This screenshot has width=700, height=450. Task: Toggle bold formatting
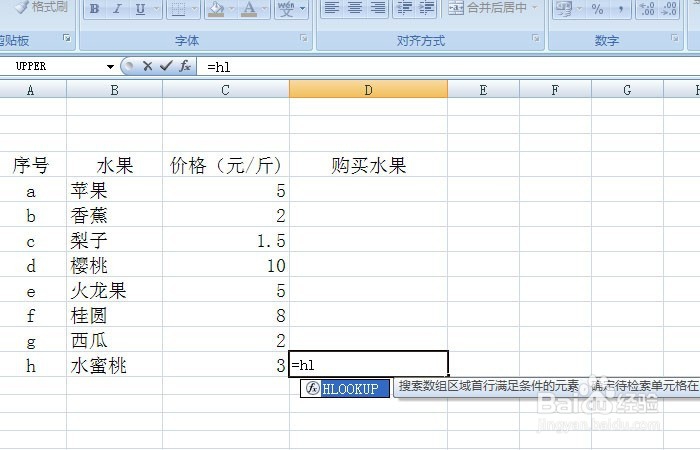click(x=95, y=8)
